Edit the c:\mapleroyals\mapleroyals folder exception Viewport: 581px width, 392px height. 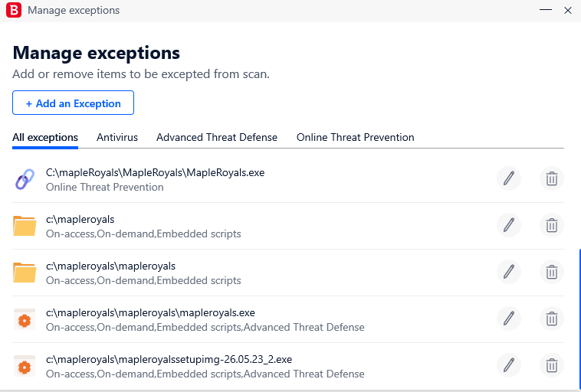point(509,272)
